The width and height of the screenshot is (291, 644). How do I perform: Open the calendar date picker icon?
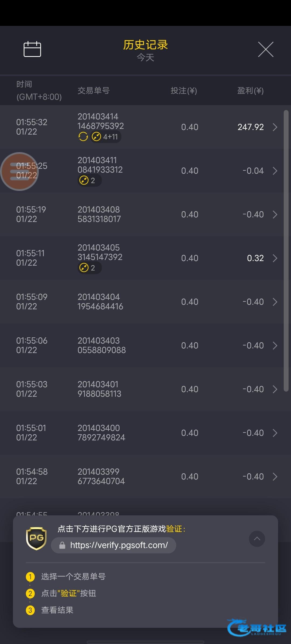[x=32, y=49]
